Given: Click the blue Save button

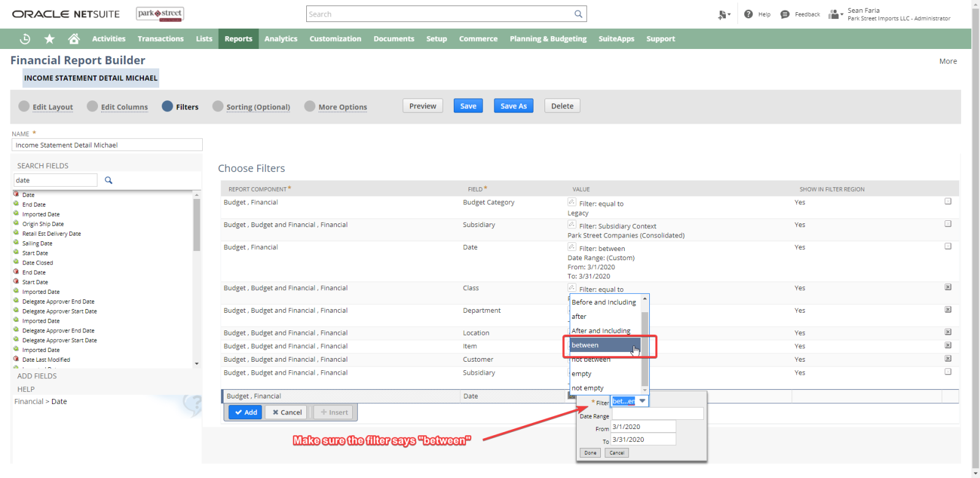Looking at the screenshot, I should [469, 106].
